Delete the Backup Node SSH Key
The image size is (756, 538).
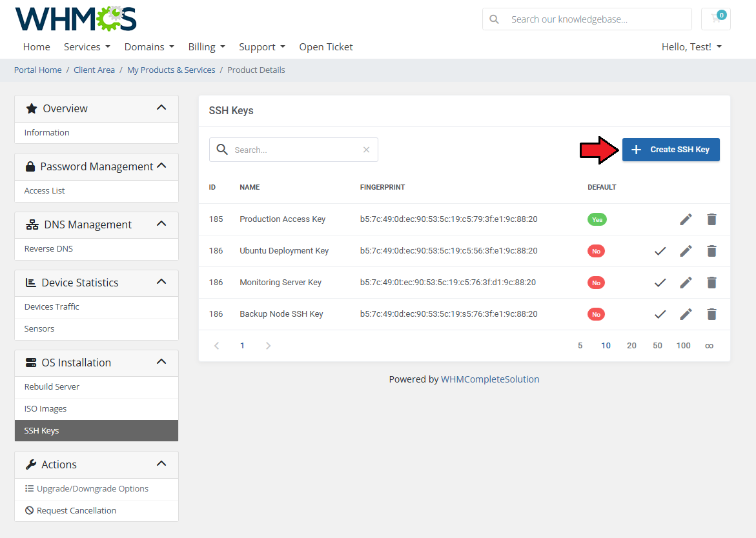click(711, 315)
